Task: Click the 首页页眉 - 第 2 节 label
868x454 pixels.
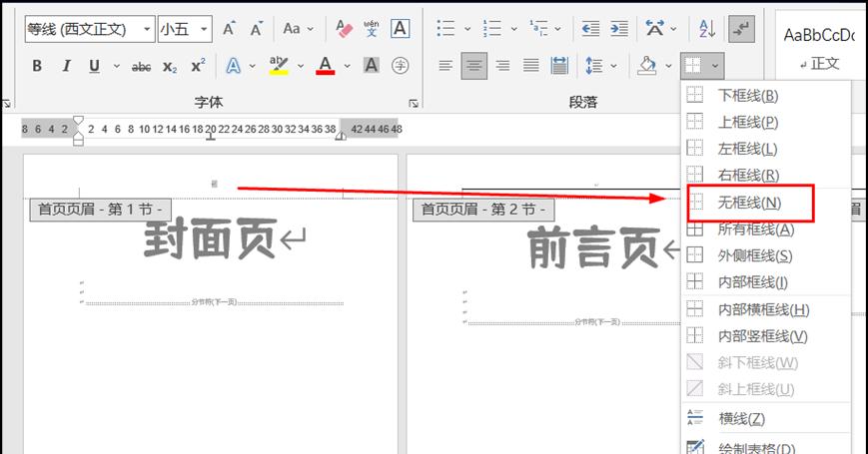Action: (x=483, y=210)
